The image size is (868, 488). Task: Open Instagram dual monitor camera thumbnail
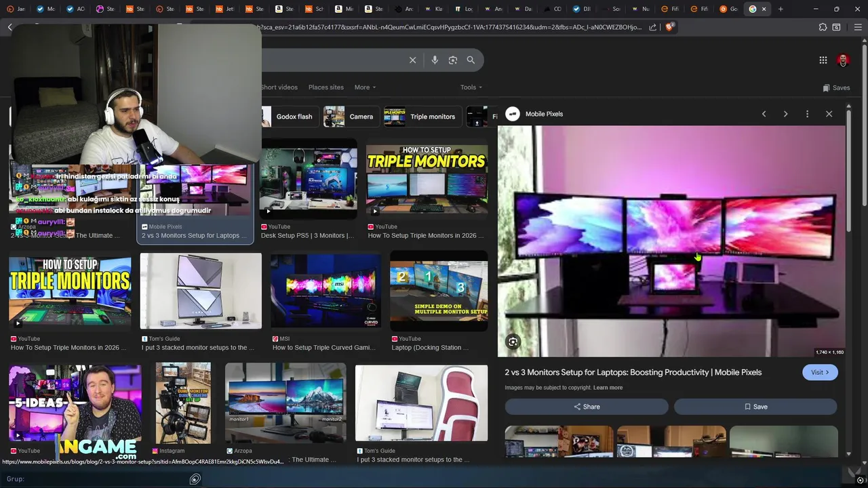point(183,403)
